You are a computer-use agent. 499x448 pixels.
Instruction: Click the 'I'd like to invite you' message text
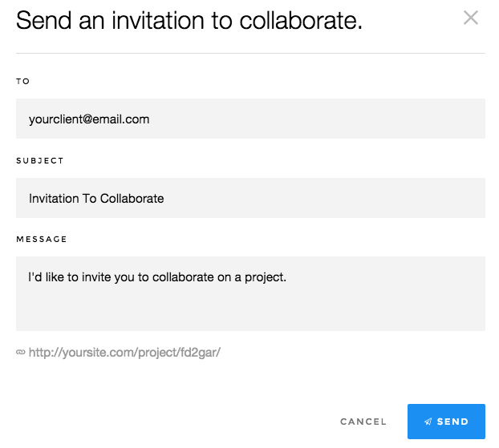(157, 277)
